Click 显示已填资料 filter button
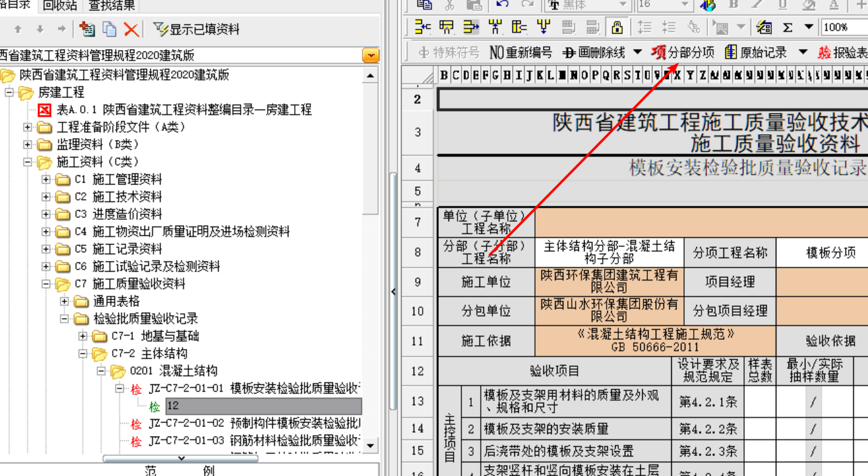 click(x=196, y=29)
